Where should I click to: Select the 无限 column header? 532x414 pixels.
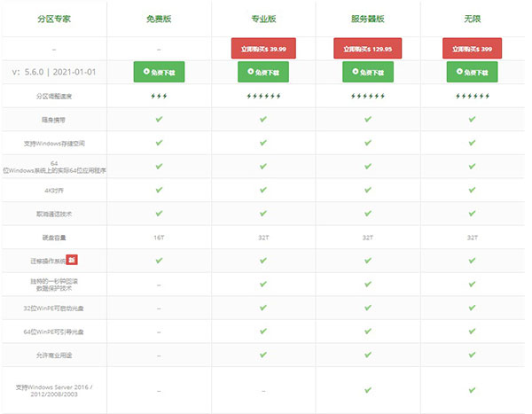click(472, 19)
